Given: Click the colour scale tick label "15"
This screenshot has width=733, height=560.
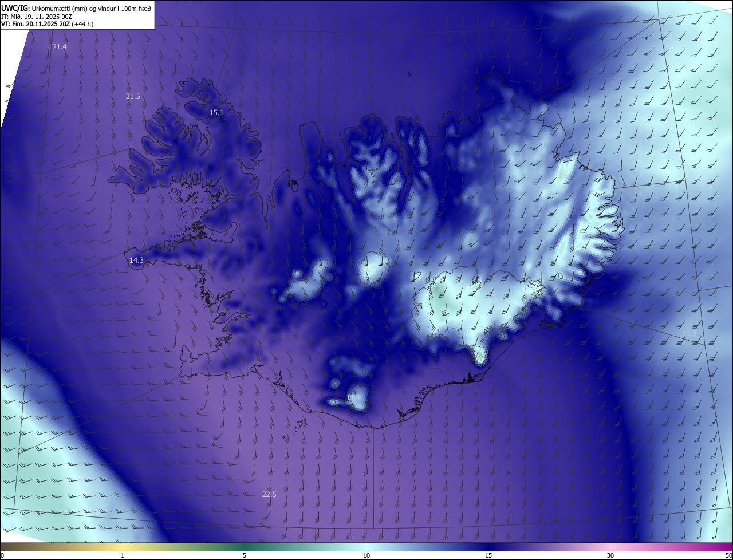Looking at the screenshot, I should point(488,555).
